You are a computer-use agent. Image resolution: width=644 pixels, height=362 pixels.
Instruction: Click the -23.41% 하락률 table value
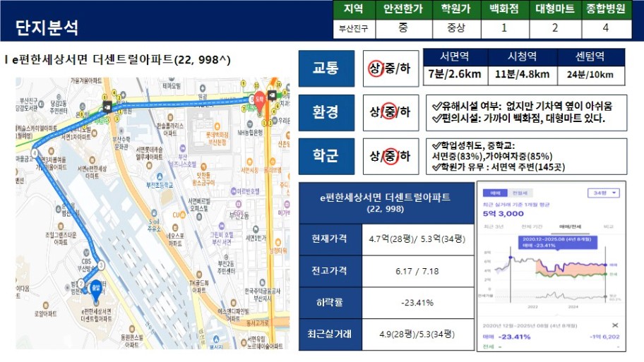[417, 303]
